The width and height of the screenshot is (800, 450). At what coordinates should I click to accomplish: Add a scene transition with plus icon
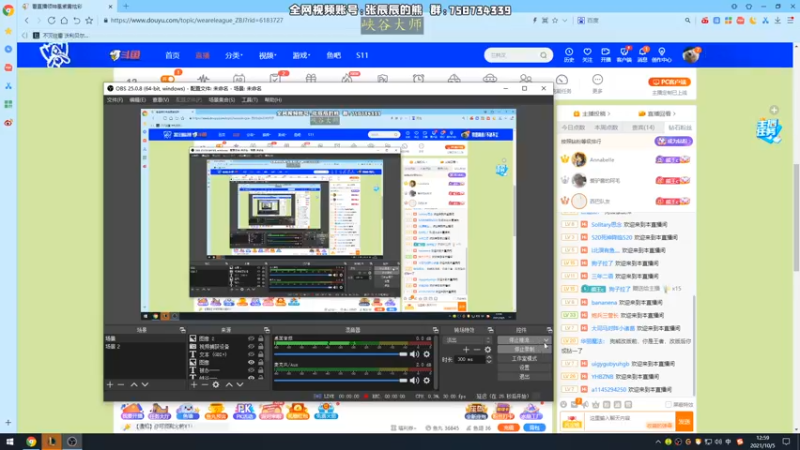466,349
